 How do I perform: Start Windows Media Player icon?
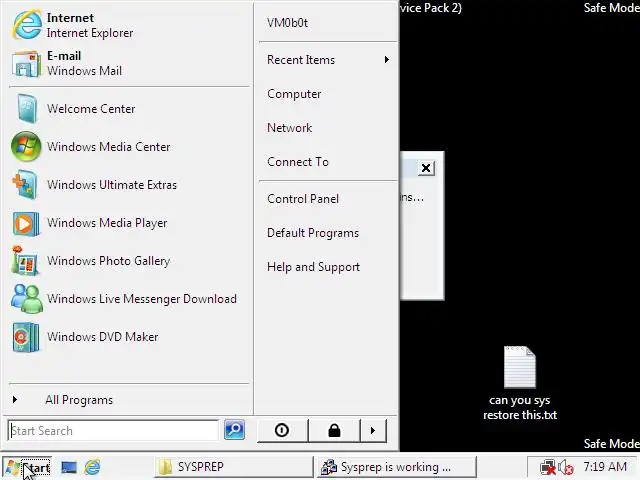coord(26,223)
